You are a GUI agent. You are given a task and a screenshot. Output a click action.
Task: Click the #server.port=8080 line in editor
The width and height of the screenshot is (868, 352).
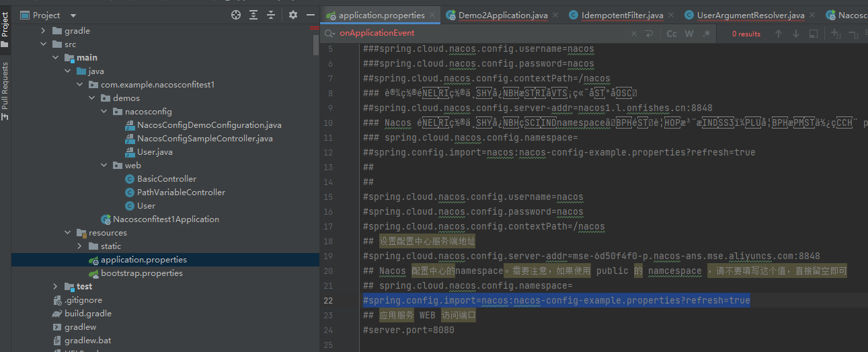tap(408, 330)
